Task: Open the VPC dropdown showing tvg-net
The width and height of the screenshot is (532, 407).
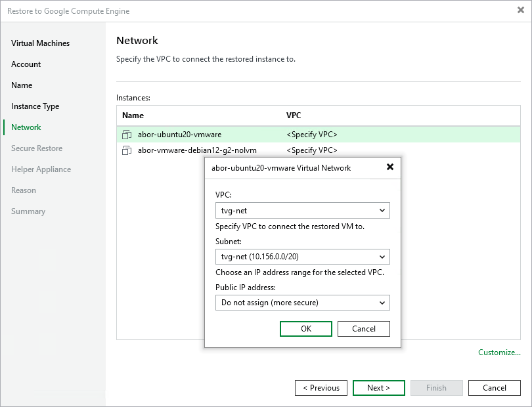Action: tap(303, 211)
